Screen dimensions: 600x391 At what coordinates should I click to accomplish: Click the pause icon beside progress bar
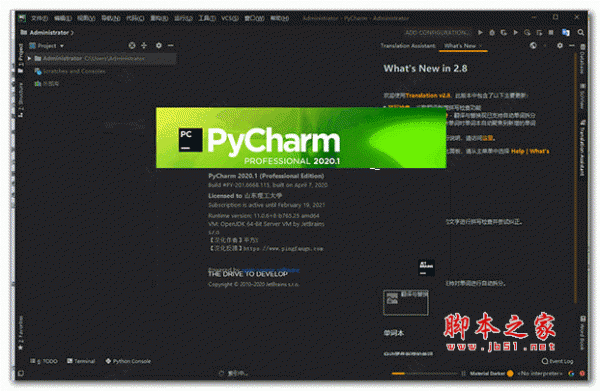(463, 373)
